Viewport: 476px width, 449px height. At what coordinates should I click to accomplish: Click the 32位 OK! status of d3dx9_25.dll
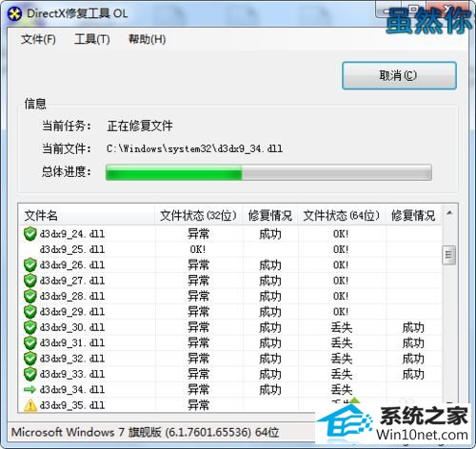coord(198,249)
